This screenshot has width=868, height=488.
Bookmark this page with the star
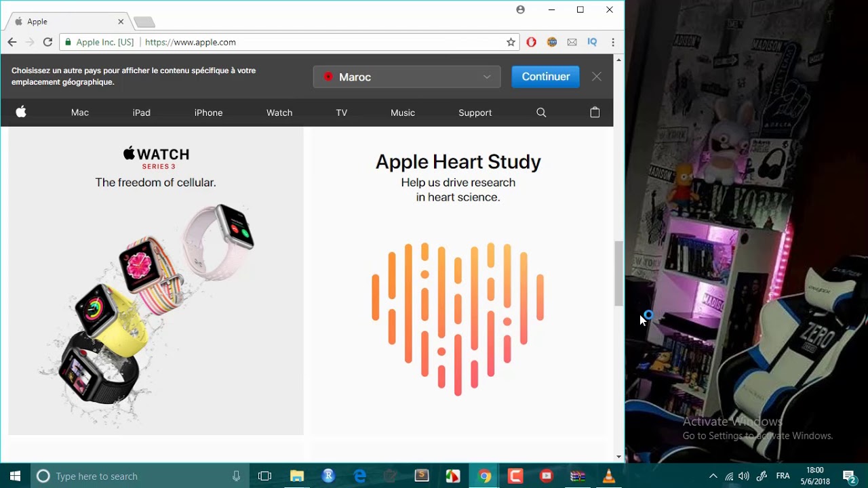point(511,42)
